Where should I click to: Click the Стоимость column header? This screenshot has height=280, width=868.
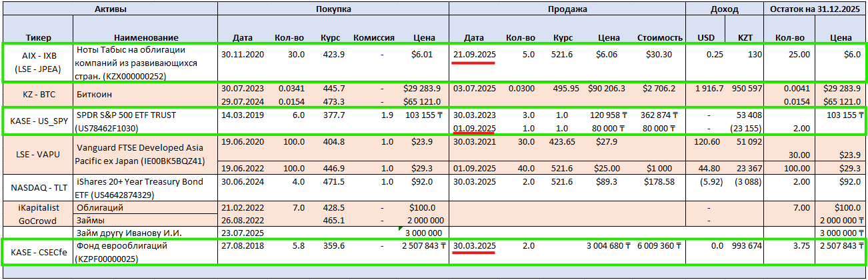click(659, 37)
